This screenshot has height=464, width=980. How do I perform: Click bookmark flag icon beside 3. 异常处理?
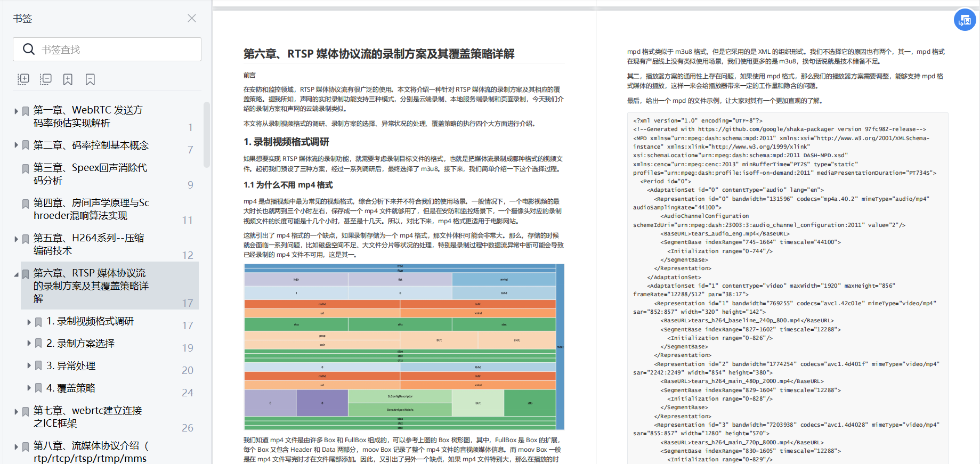coord(38,366)
